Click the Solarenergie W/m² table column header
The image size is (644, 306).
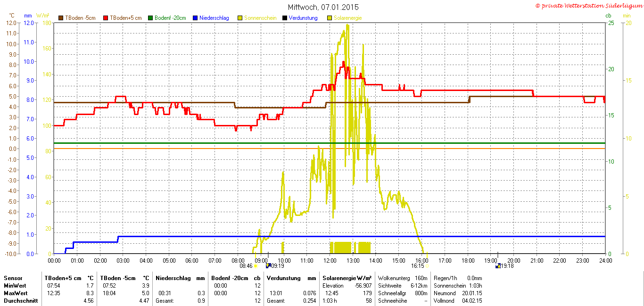347,278
